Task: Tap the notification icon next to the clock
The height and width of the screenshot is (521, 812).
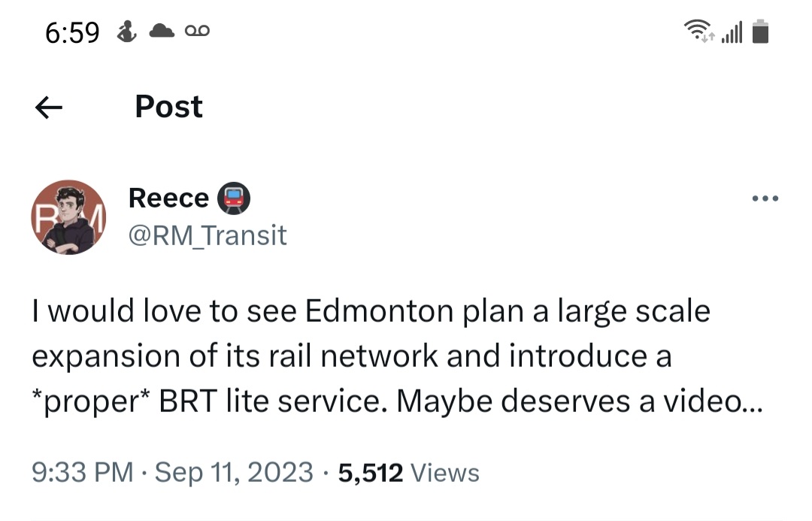Action: (125, 32)
